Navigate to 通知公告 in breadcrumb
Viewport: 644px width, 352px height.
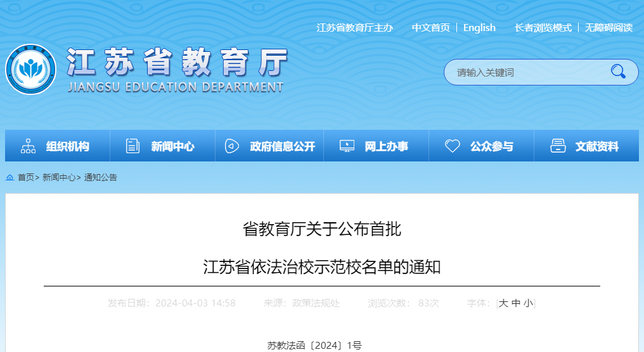pyautogui.click(x=101, y=177)
